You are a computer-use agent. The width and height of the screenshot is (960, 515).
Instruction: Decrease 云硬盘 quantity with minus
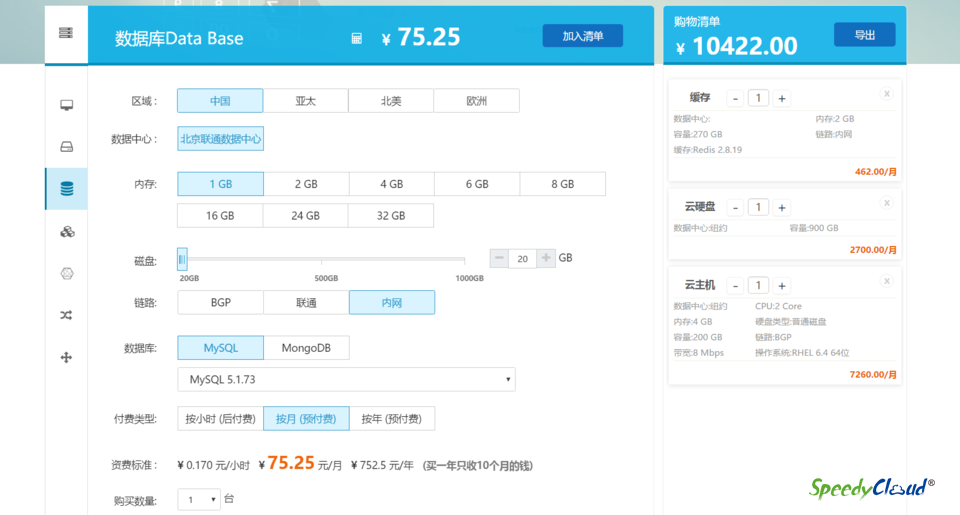(x=735, y=208)
